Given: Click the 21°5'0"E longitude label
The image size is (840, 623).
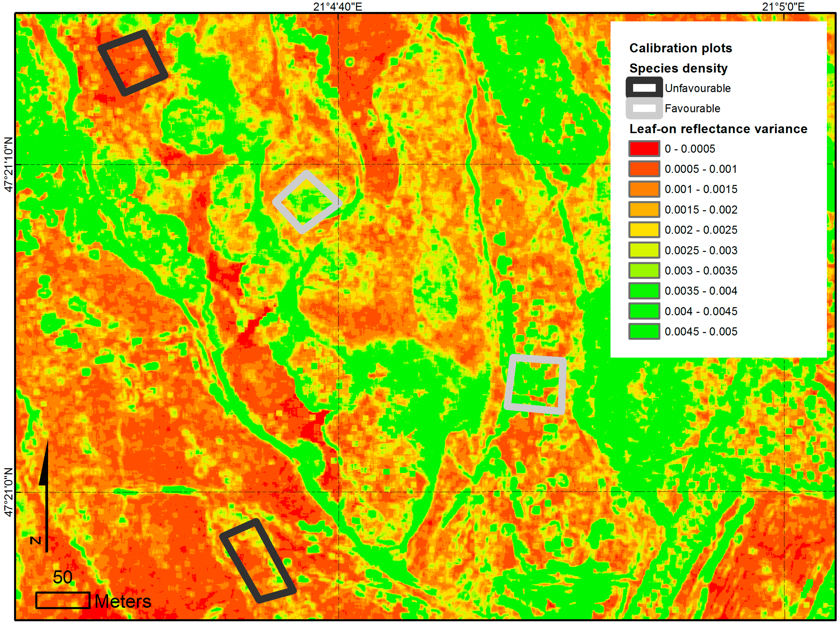Looking at the screenshot, I should [x=783, y=7].
